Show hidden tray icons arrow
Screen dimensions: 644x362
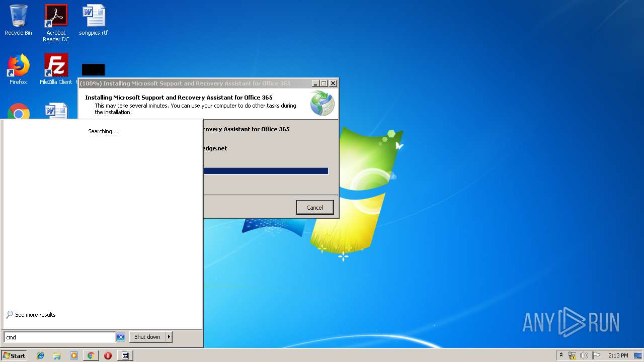[x=561, y=355]
